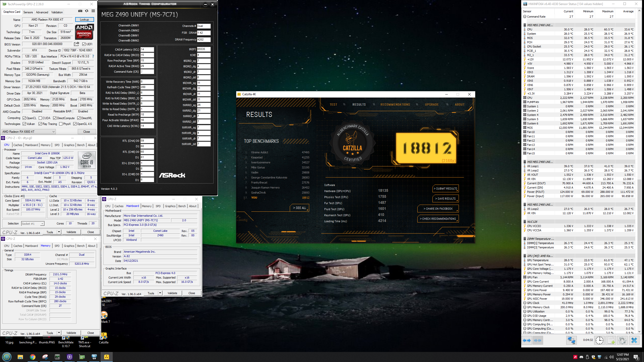Click Lookup button in GPU-Z

(x=84, y=20)
